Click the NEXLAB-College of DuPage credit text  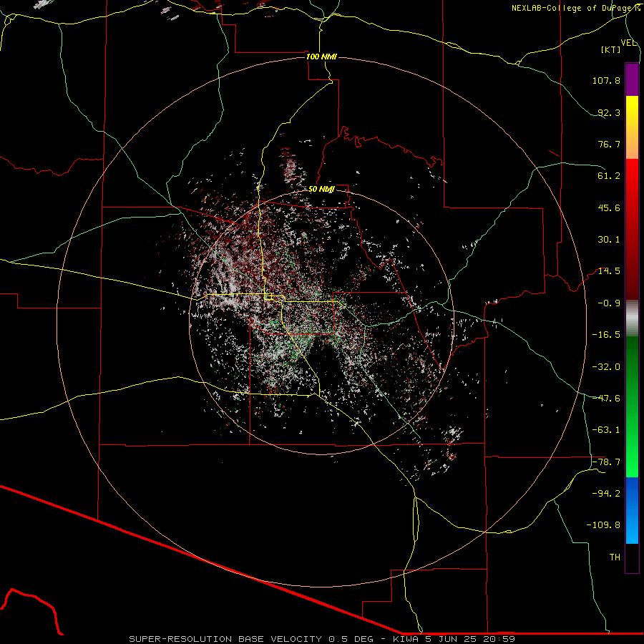coord(575,8)
